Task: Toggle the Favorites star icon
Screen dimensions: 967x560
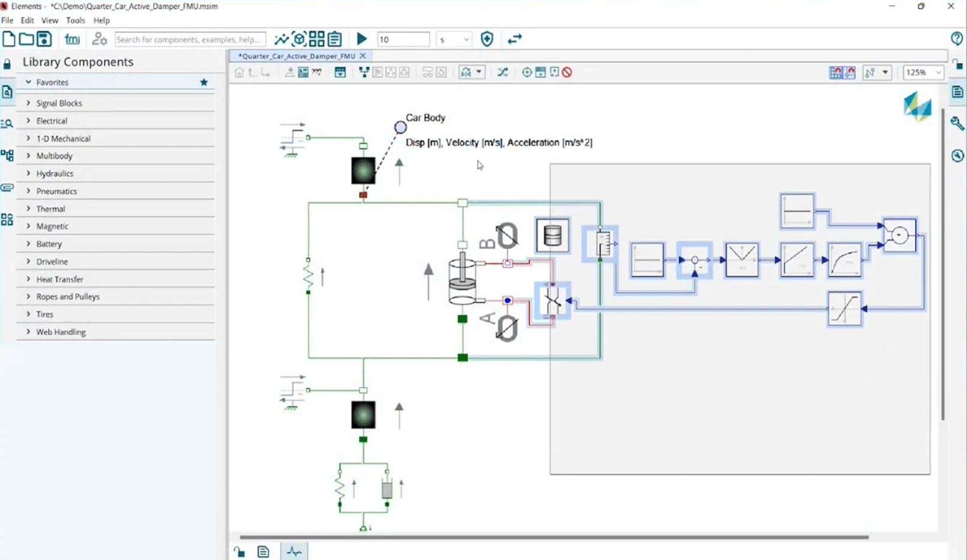Action: [204, 82]
